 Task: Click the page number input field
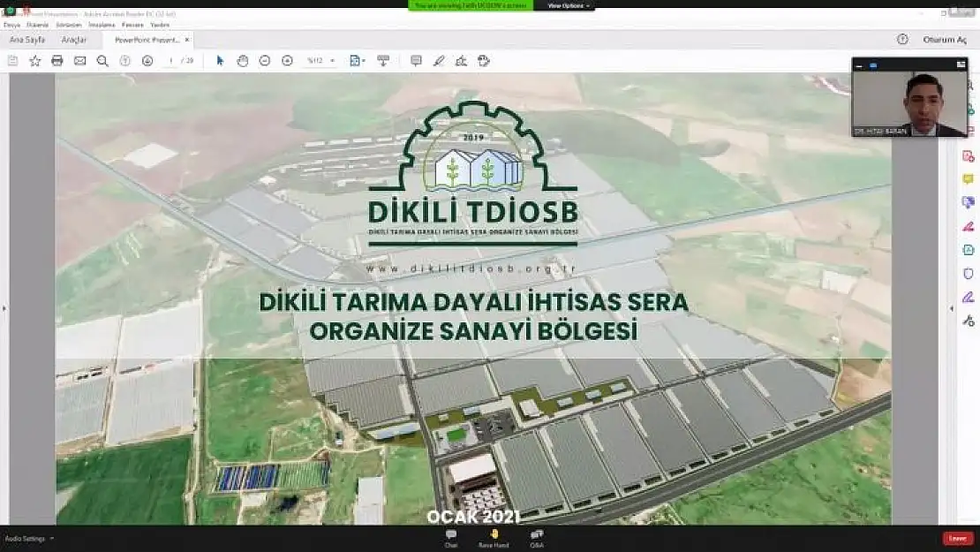(170, 61)
